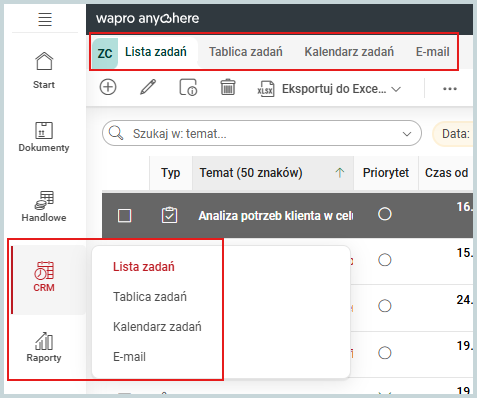Screen dimensions: 477x398
Task: Switch to the Kalendarz zadań tab
Action: [349, 52]
